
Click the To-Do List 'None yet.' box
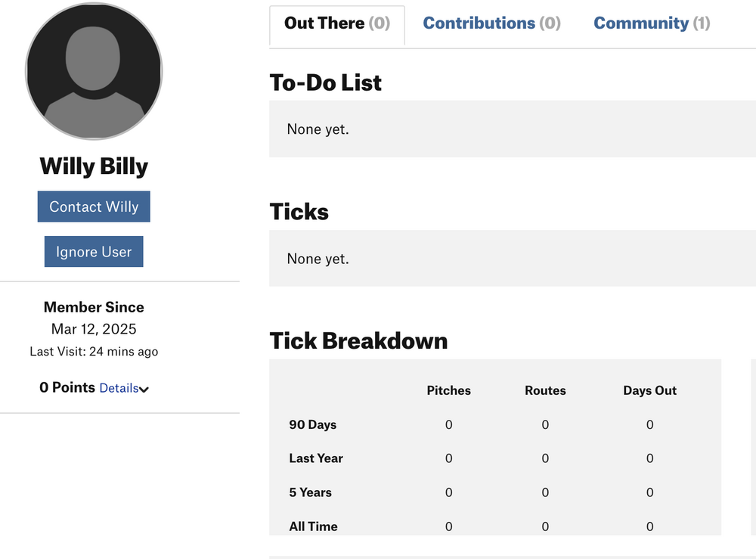[x=513, y=129]
